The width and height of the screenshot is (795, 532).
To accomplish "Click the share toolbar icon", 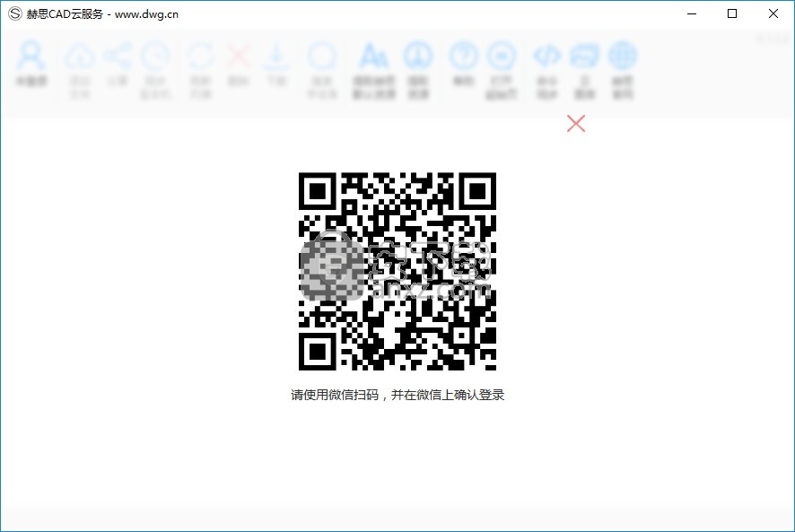I will [118, 57].
